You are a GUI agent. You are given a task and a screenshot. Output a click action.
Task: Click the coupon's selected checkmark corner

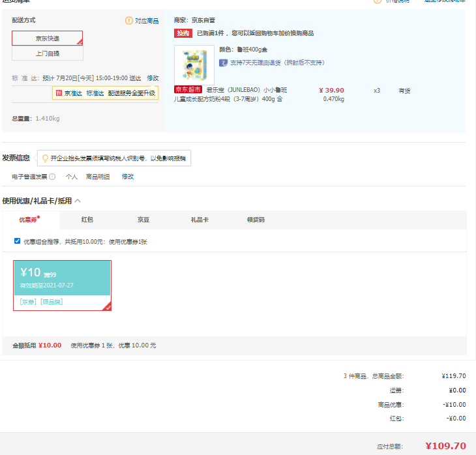coord(107,306)
